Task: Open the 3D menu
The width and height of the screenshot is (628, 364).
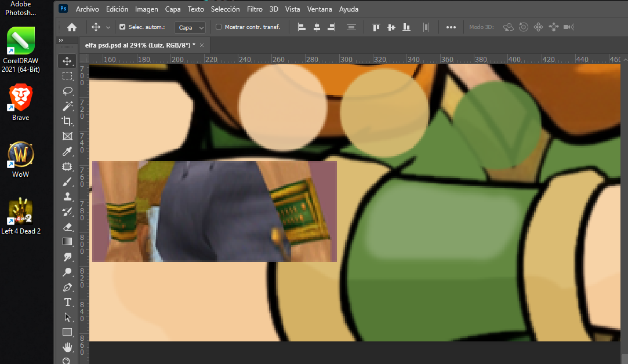Action: point(274,9)
